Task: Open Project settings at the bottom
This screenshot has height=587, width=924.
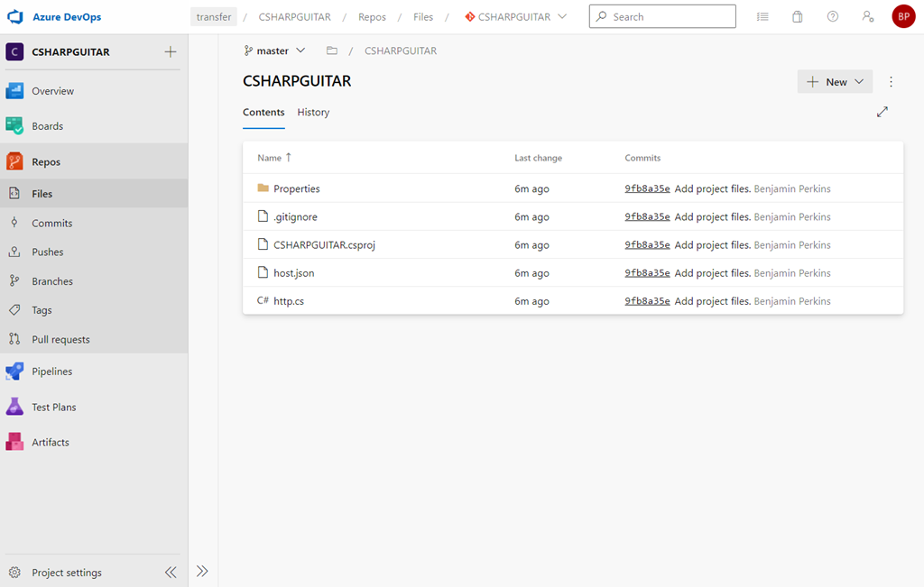Action: click(x=65, y=572)
